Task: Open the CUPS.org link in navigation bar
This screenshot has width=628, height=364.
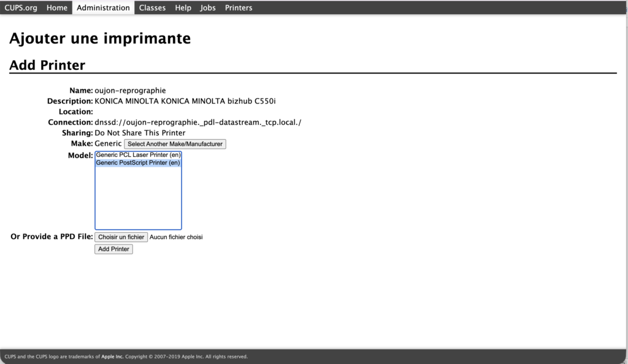Action: [x=21, y=8]
